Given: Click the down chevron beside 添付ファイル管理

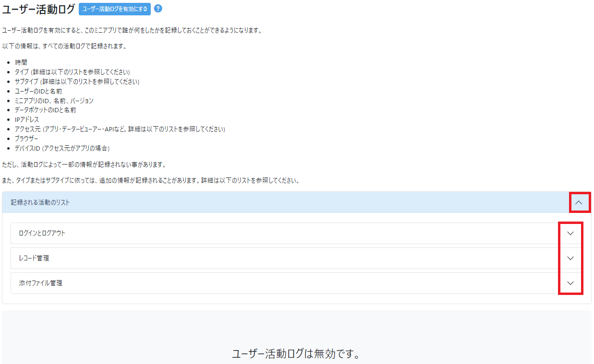Looking at the screenshot, I should point(570,283).
